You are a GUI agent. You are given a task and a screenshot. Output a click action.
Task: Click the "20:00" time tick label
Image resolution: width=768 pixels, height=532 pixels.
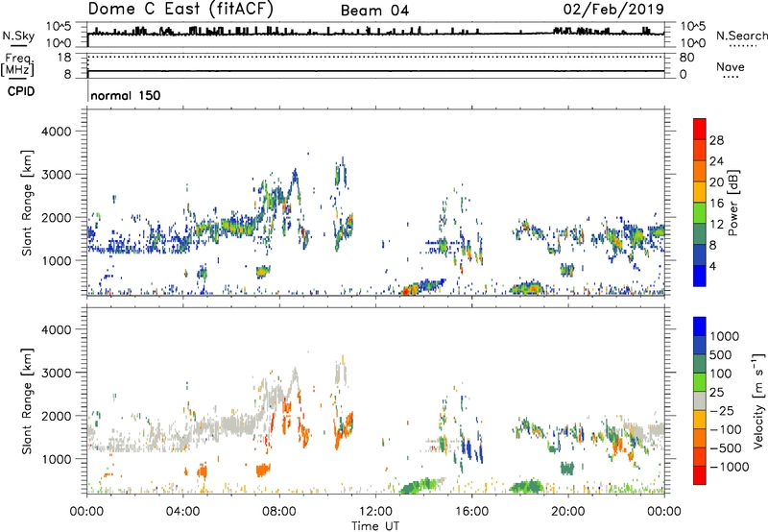[x=567, y=512]
